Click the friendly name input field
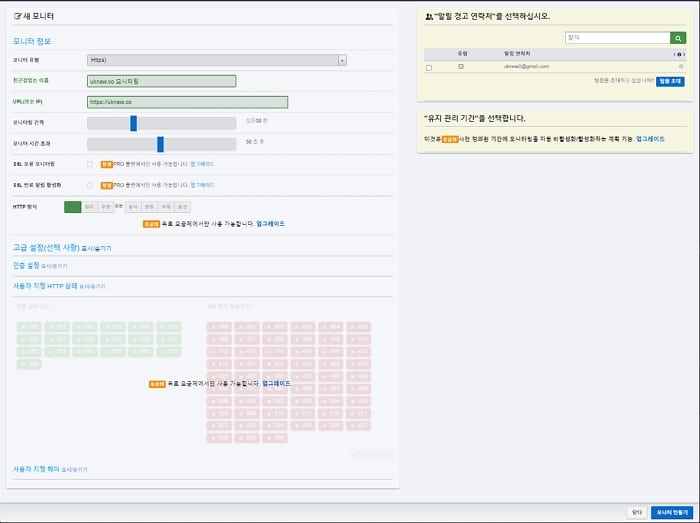The height and width of the screenshot is (523, 700). point(162,81)
